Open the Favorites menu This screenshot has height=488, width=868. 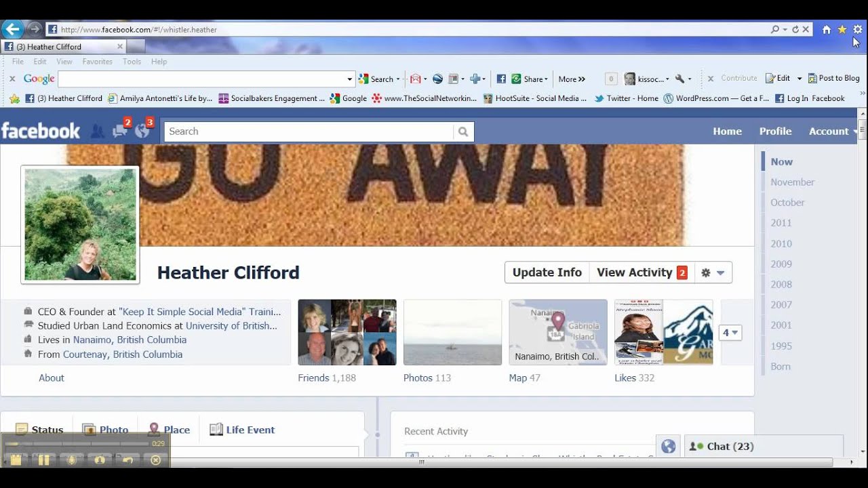[97, 62]
